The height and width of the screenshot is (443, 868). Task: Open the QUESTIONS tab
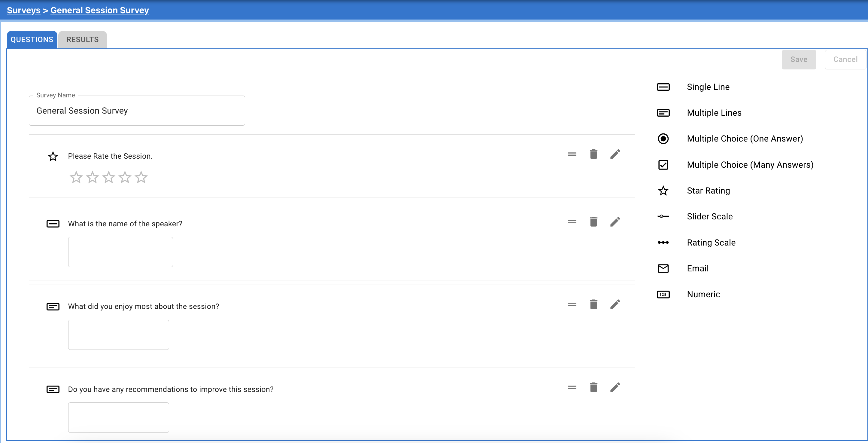[x=32, y=39]
